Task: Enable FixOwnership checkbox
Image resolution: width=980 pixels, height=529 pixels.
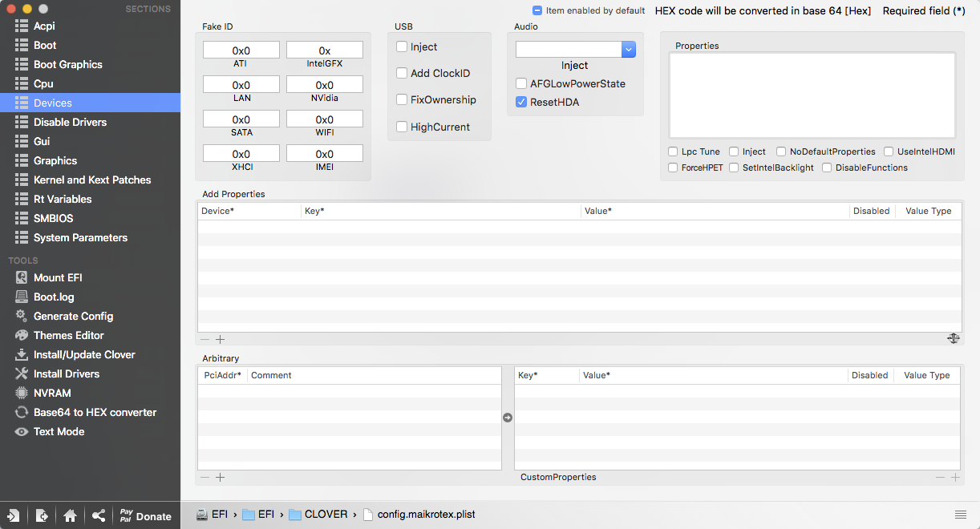Action: (402, 99)
